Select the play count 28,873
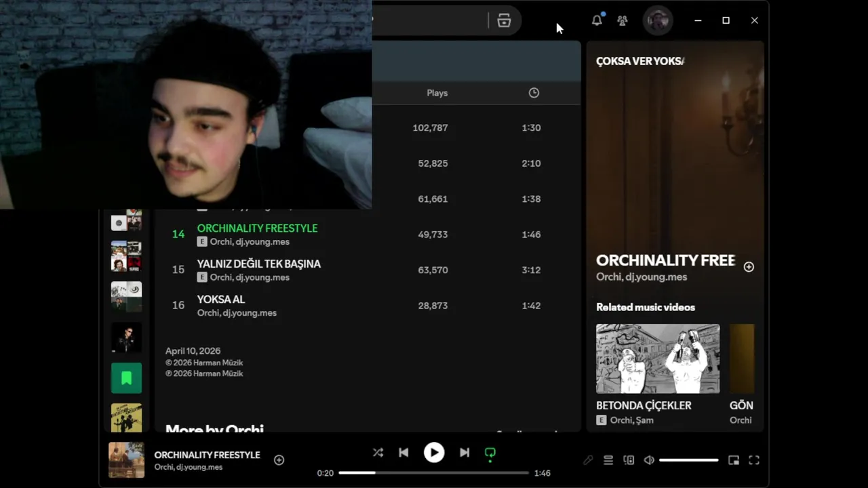The width and height of the screenshot is (868, 488). pyautogui.click(x=433, y=306)
